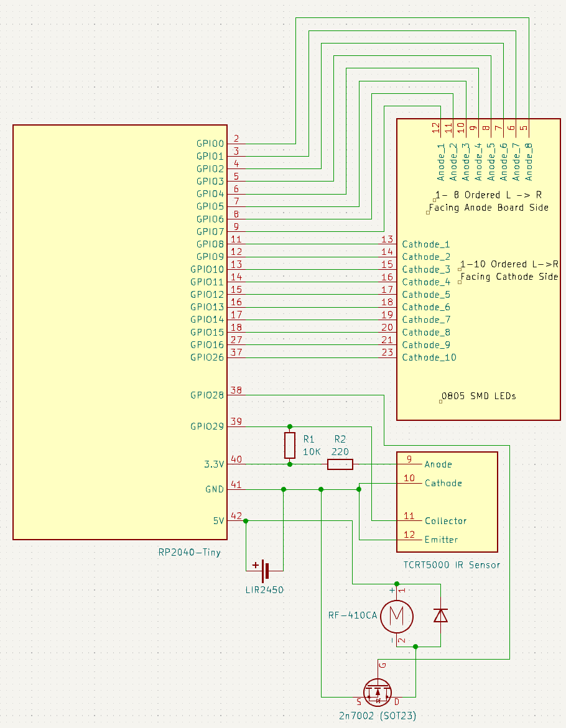The width and height of the screenshot is (566, 728).
Task: Select the IR sensor's Cathode pin label
Action: tap(443, 483)
